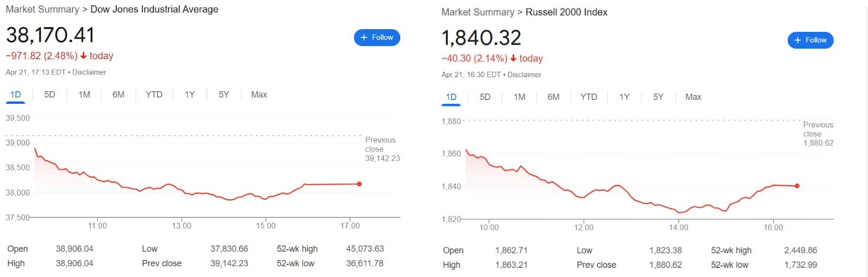Viewport: 868px width, 277px height.
Task: Select the 1Y tab on Dow Jones chart
Action: pyautogui.click(x=189, y=95)
